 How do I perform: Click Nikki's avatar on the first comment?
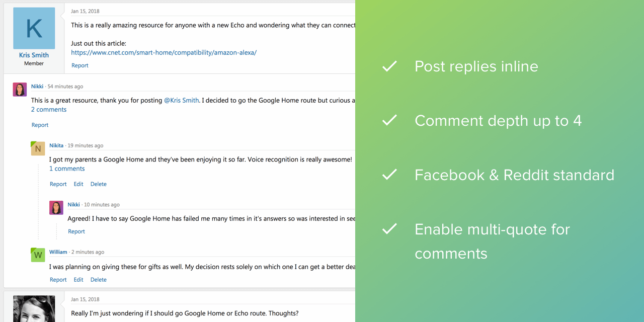[20, 90]
